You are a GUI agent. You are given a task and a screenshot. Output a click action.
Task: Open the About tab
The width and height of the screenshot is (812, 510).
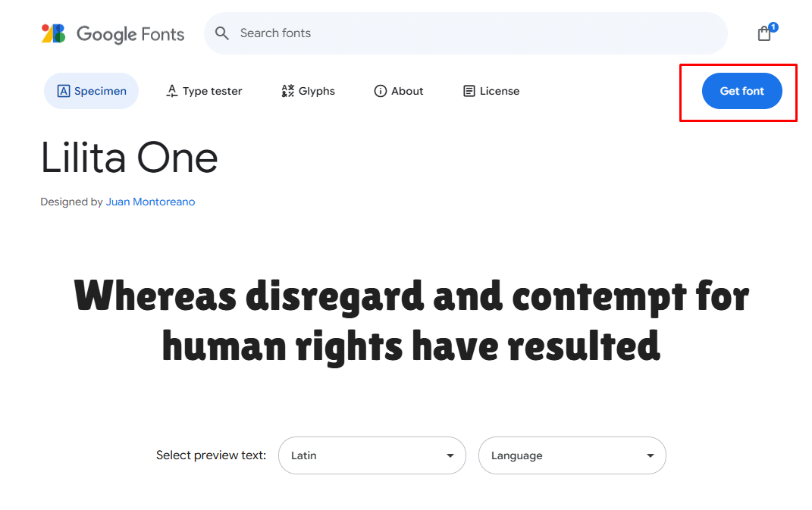click(399, 91)
